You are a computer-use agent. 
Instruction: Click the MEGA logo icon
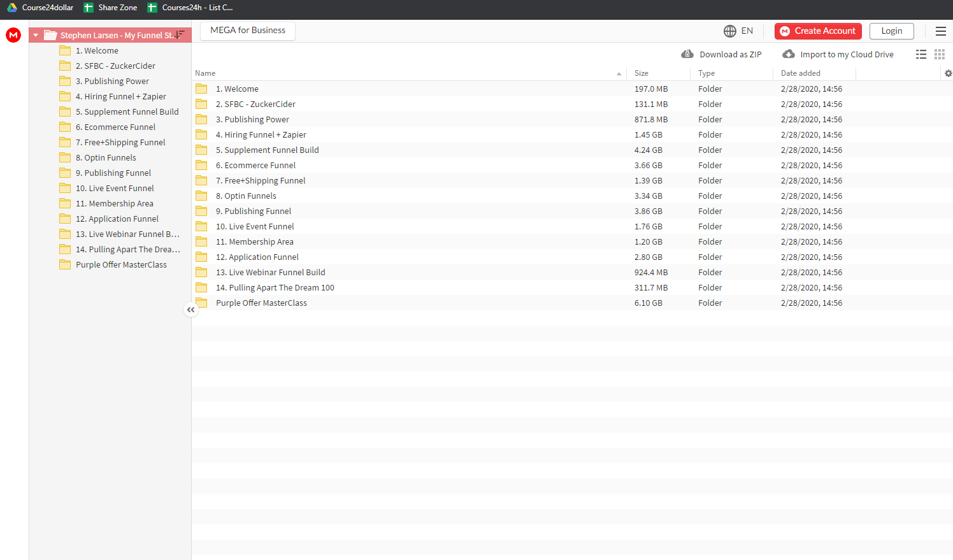[x=13, y=35]
